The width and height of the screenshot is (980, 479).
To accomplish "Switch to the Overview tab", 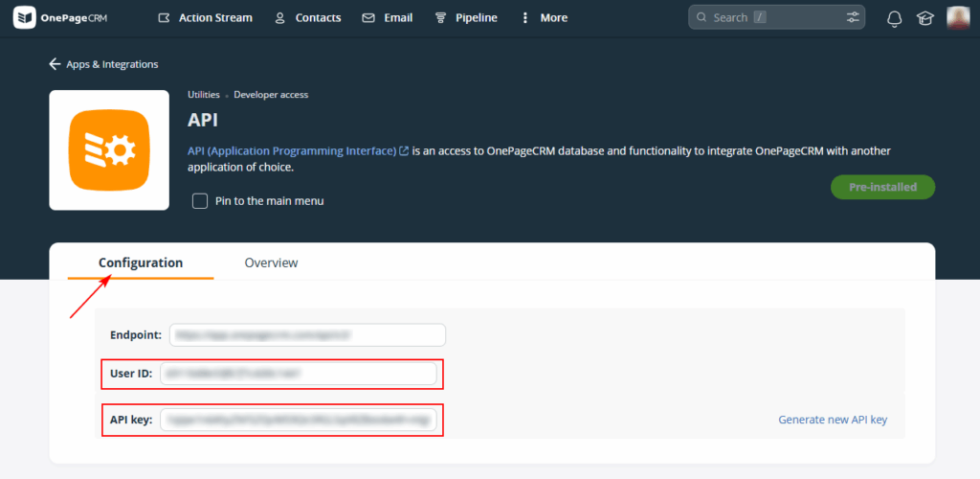I will pyautogui.click(x=271, y=262).
